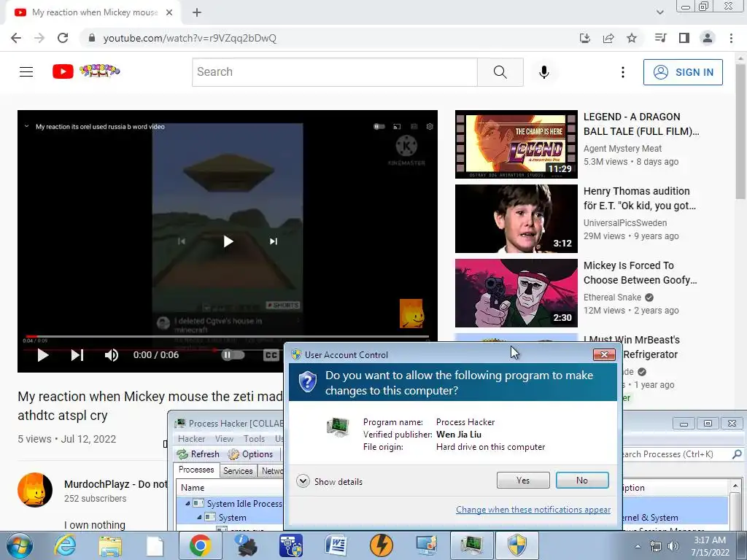Click next video button in player controls
The width and height of the screenshot is (747, 560).
pyautogui.click(x=77, y=355)
